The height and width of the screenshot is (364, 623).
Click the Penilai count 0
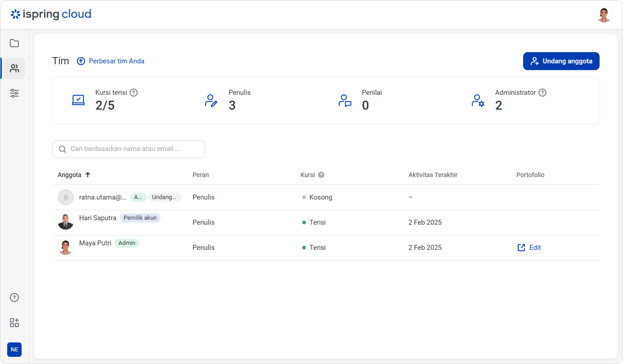[x=365, y=105]
